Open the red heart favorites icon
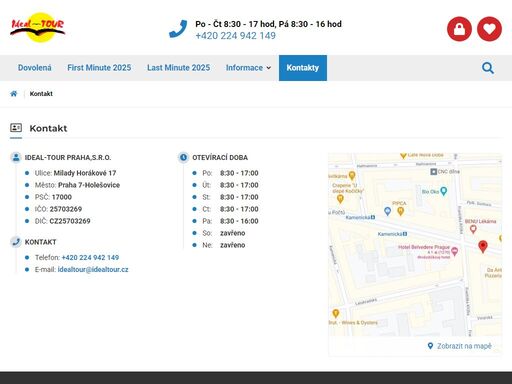This screenshot has height=384, width=512. (x=489, y=29)
